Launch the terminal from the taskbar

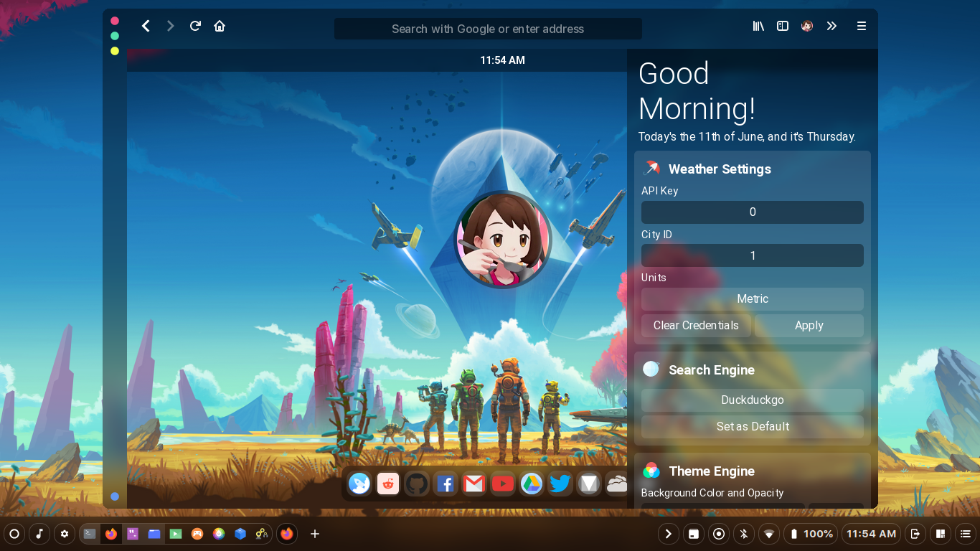pyautogui.click(x=90, y=534)
